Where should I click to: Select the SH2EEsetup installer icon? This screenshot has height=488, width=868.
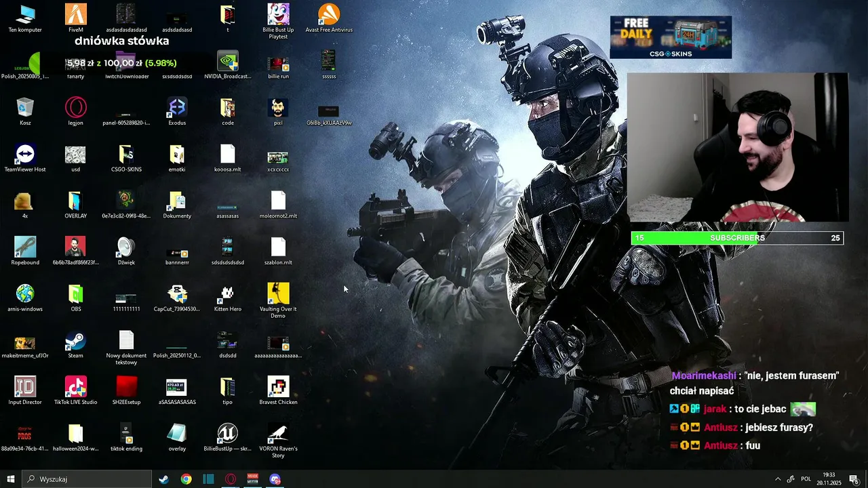pos(126,390)
